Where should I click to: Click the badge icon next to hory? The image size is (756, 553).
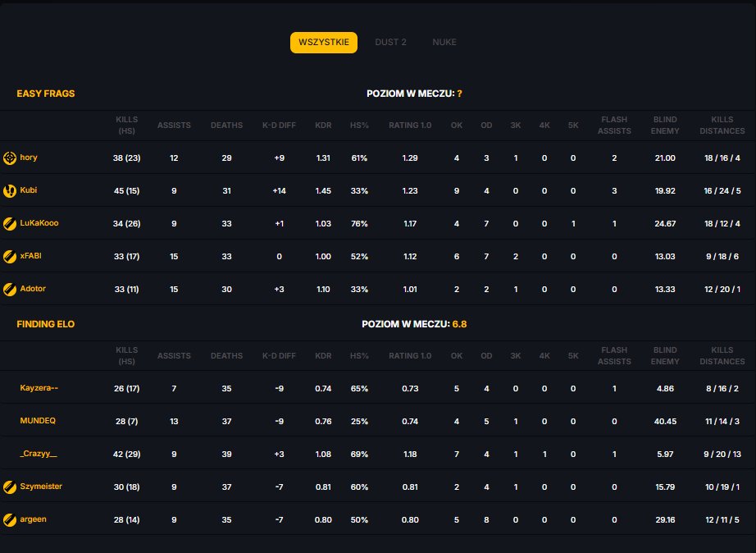coord(10,158)
